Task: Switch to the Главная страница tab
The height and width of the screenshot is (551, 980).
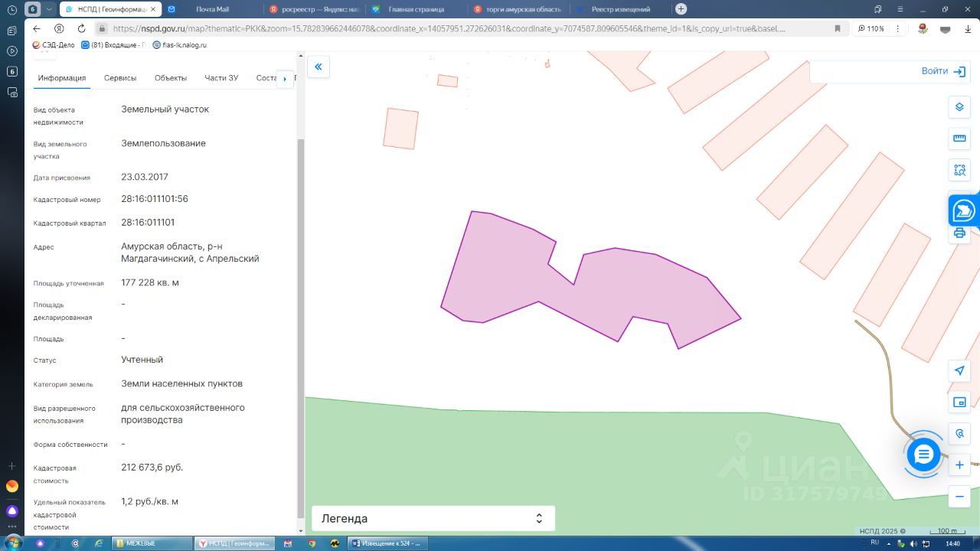Action: [416, 9]
